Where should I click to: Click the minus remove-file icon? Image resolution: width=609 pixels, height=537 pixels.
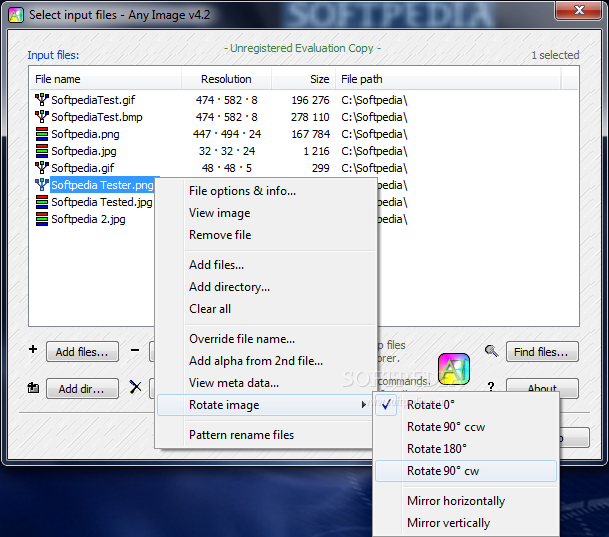pos(135,350)
